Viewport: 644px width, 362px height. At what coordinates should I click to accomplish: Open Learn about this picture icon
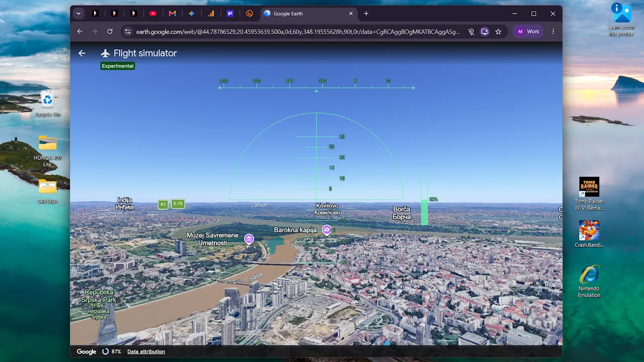point(621,19)
